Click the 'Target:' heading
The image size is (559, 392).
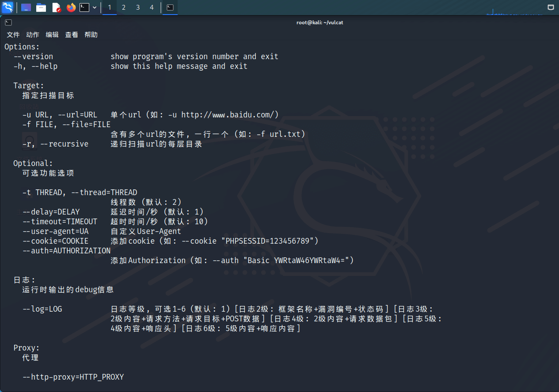29,86
